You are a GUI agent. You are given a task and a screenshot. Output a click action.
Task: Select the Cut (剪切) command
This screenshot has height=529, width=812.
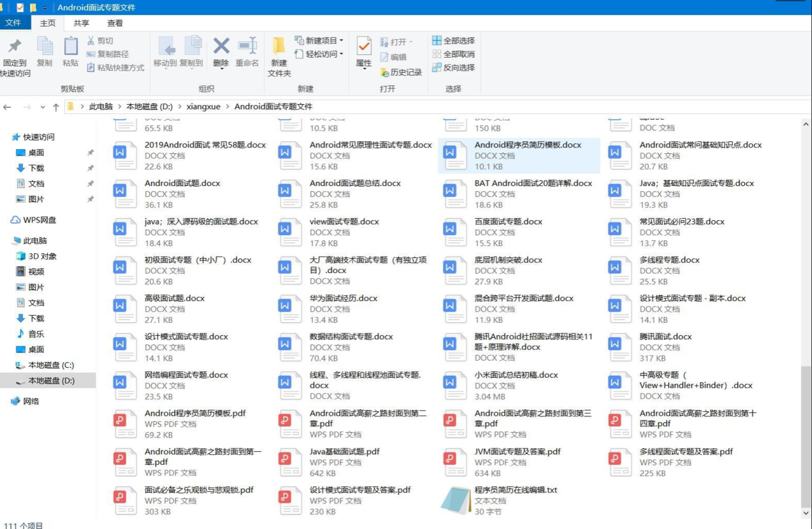[x=100, y=41]
